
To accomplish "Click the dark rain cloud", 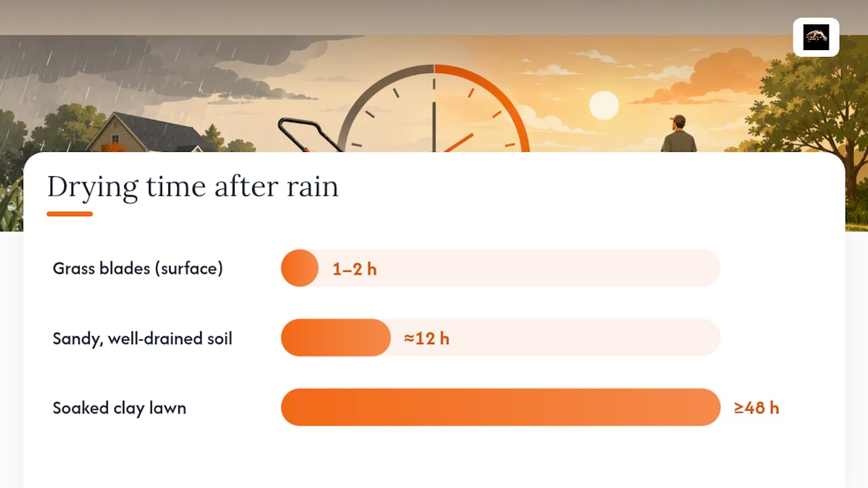I will pos(149,64).
